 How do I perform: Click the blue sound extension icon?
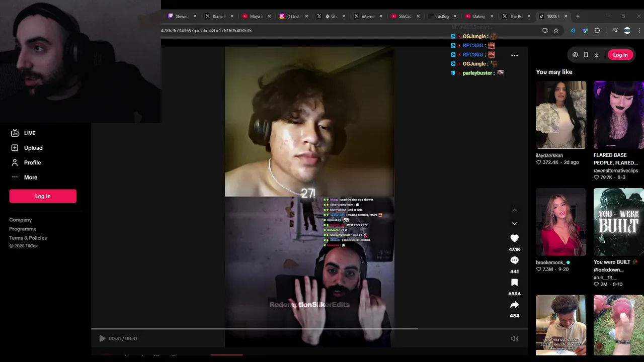coord(573,31)
